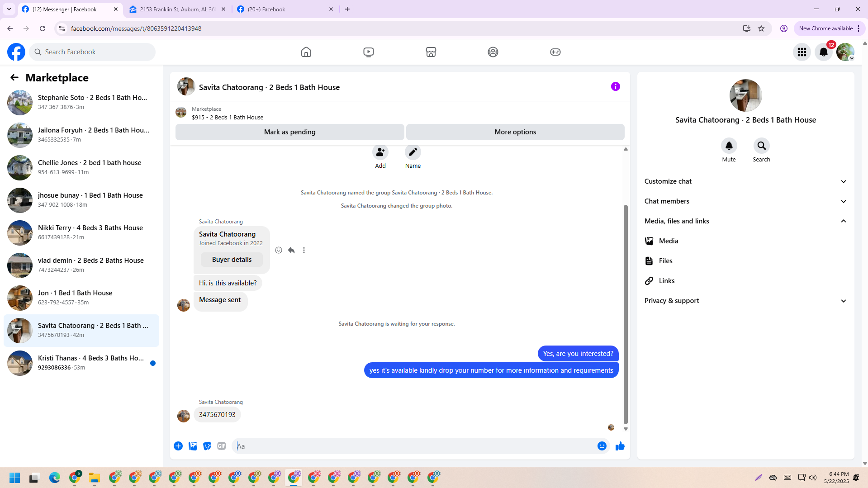Click the chat conversation scrollbar
868x488 pixels.
[626, 314]
